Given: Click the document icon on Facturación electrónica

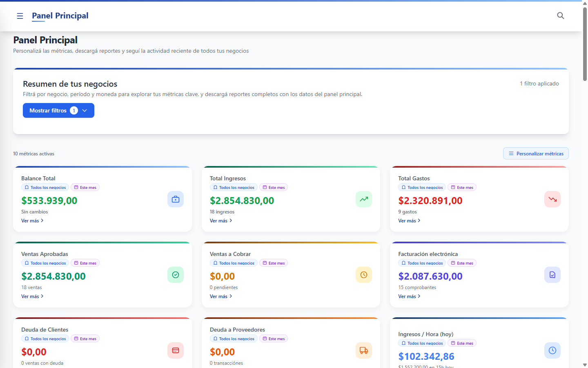Looking at the screenshot, I should pyautogui.click(x=552, y=275).
